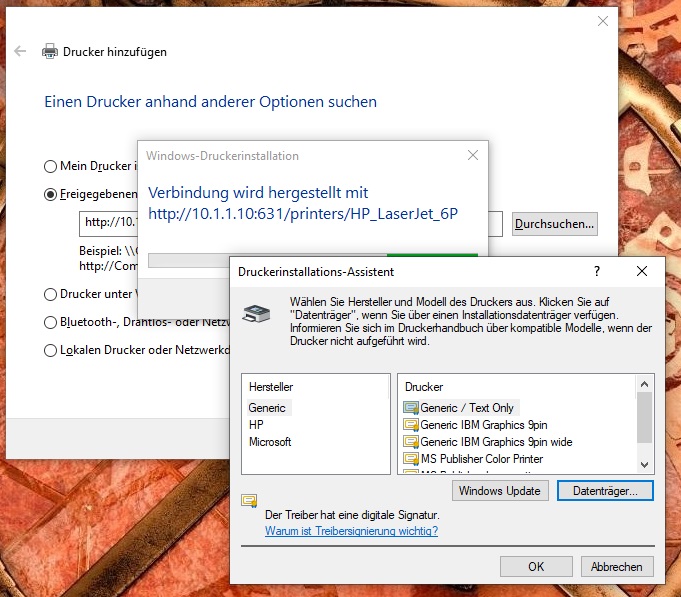Screen dimensions: 681x597
Task: Click the printer URL input field starting http://10.
Action: click(x=109, y=224)
